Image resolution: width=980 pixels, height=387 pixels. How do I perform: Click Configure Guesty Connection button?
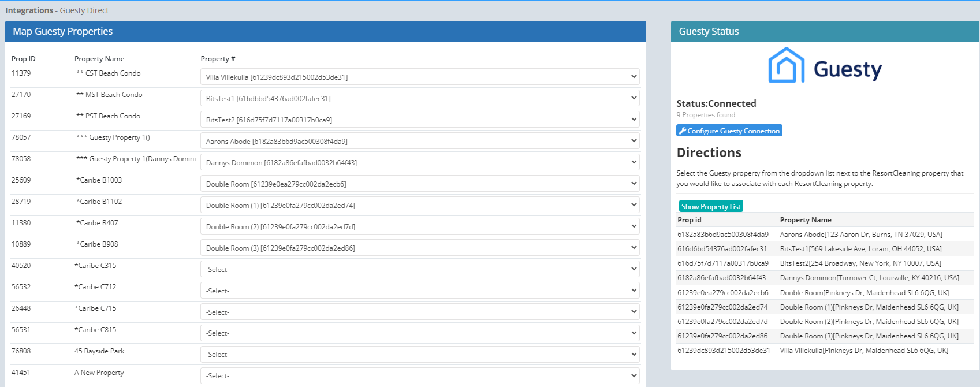tap(729, 131)
